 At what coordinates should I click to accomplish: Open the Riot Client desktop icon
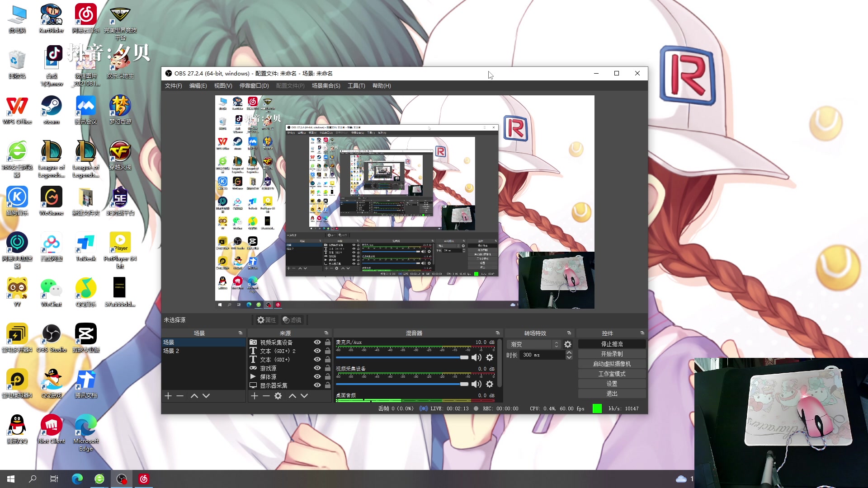tap(52, 429)
